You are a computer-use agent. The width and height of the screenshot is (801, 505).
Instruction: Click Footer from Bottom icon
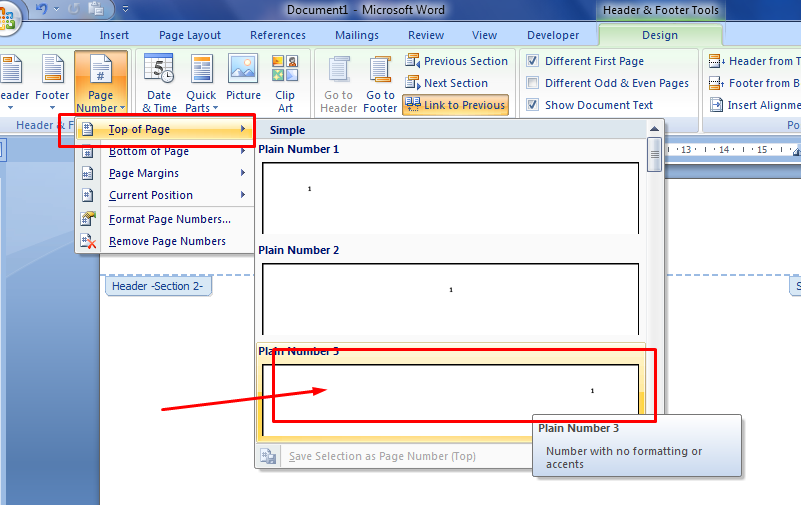click(716, 83)
